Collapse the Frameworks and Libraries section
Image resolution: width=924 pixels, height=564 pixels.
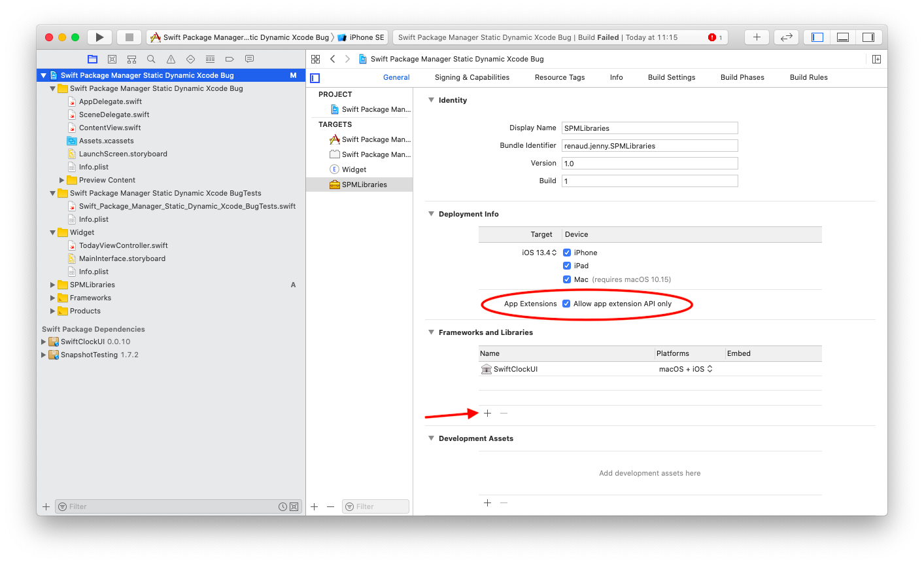[x=431, y=332]
